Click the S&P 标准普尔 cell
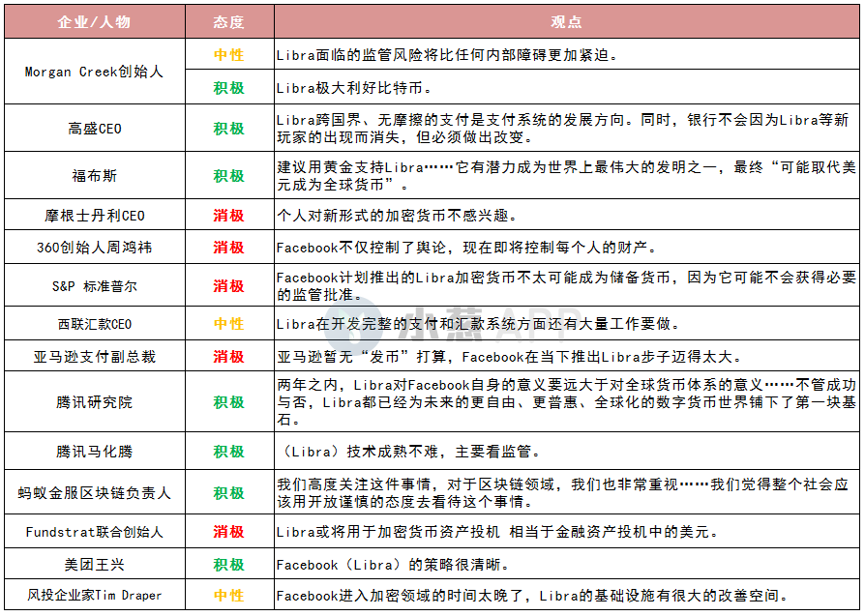 (94, 286)
